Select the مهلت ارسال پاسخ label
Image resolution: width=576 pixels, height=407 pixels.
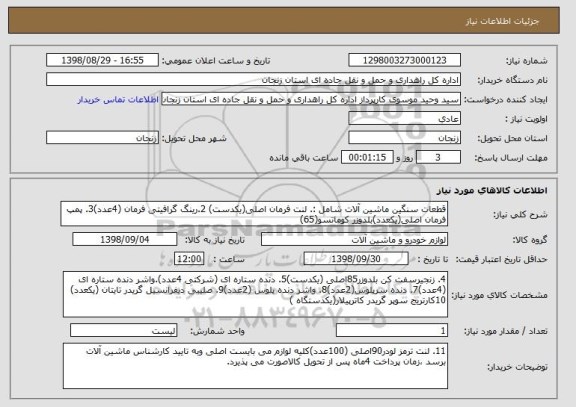pyautogui.click(x=511, y=158)
